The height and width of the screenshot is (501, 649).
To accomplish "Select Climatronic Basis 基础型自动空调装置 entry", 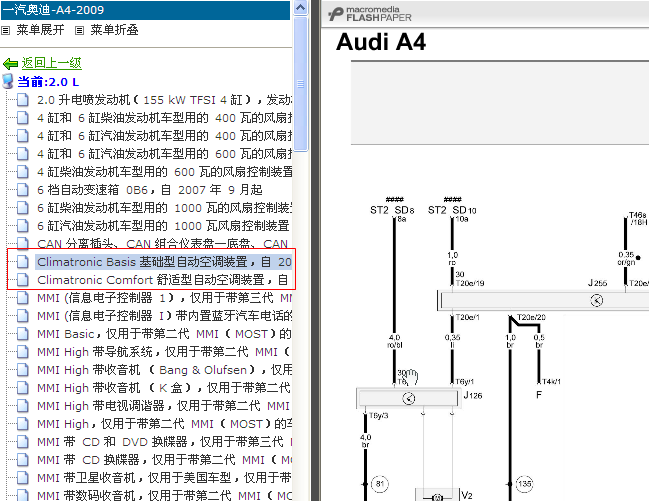I will click(x=164, y=262).
